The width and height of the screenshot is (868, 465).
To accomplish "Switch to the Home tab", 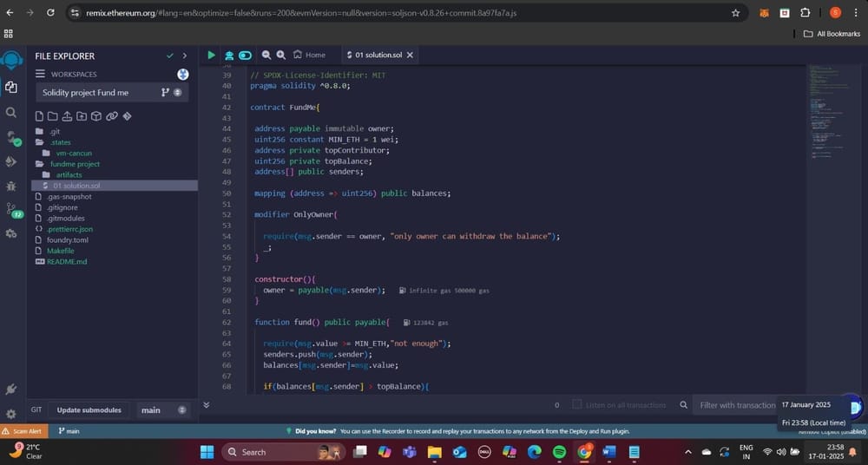I will point(310,55).
